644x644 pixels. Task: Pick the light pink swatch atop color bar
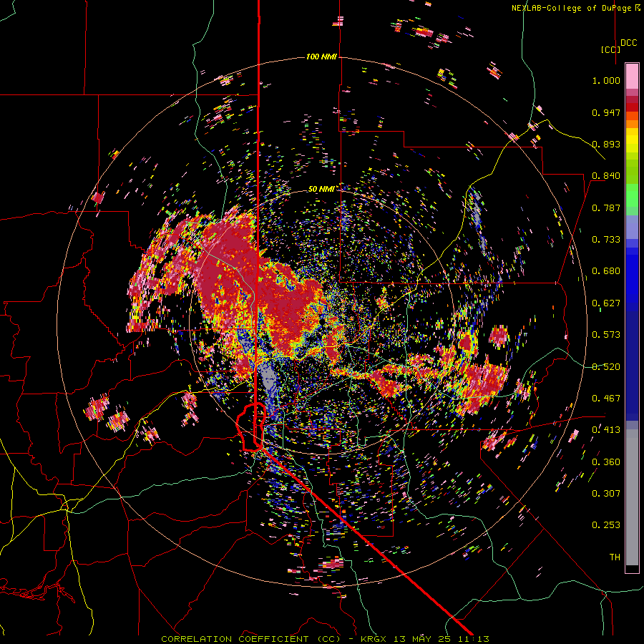coord(632,76)
